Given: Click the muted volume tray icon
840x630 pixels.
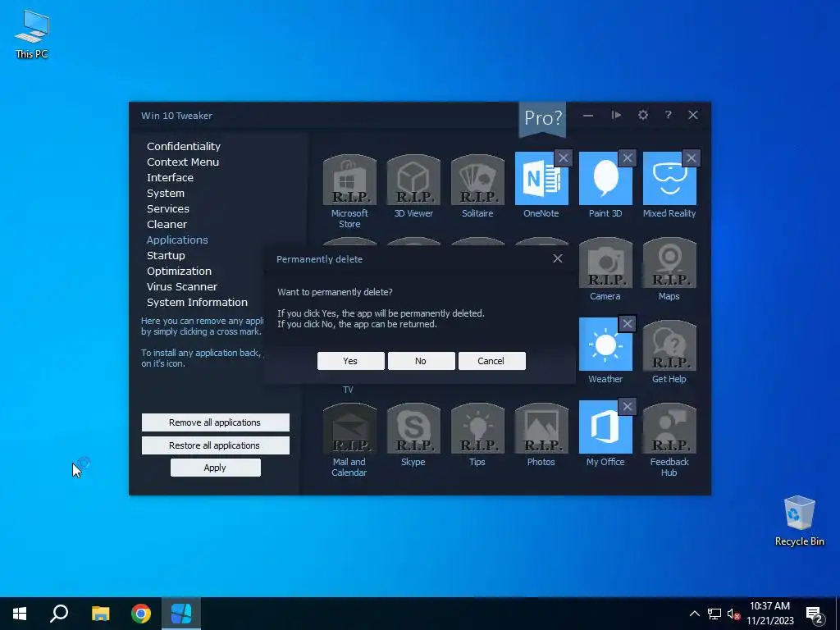Looking at the screenshot, I should coord(733,614).
